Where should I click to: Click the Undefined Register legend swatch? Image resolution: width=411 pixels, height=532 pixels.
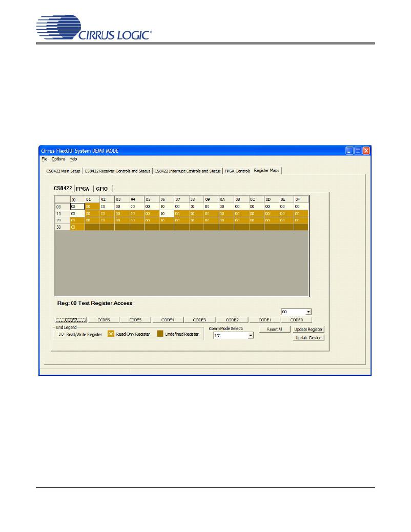click(x=160, y=334)
